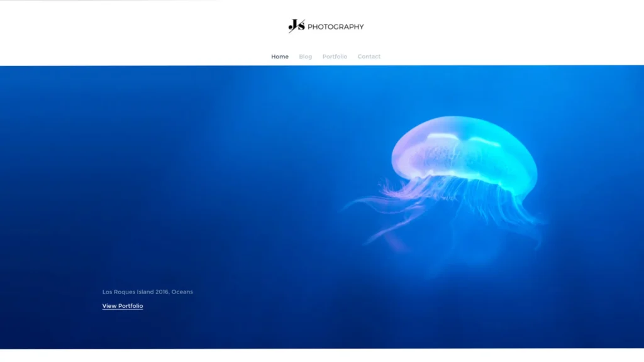Click the letter J in the logo
The width and height of the screenshot is (644, 362).
point(292,26)
